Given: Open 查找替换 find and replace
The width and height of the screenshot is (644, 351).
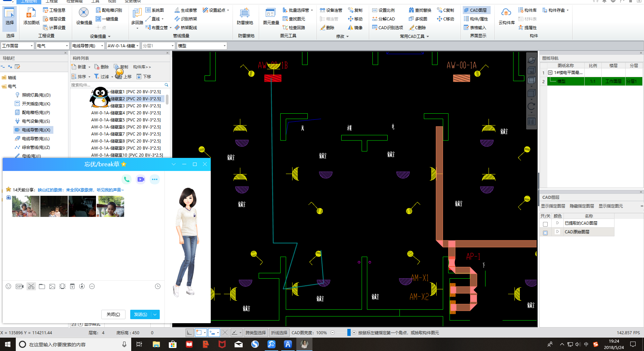Looking at the screenshot, I should (x=420, y=10).
